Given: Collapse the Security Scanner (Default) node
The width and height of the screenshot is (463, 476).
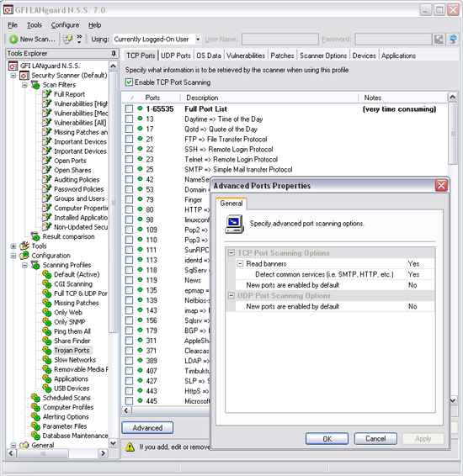Looking at the screenshot, I should coord(13,76).
